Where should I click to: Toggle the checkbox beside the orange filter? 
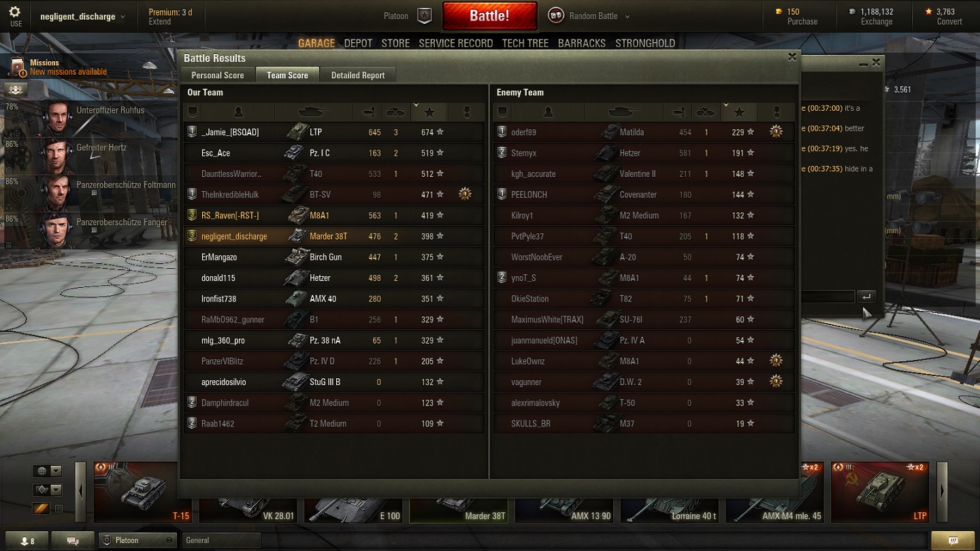pyautogui.click(x=59, y=509)
